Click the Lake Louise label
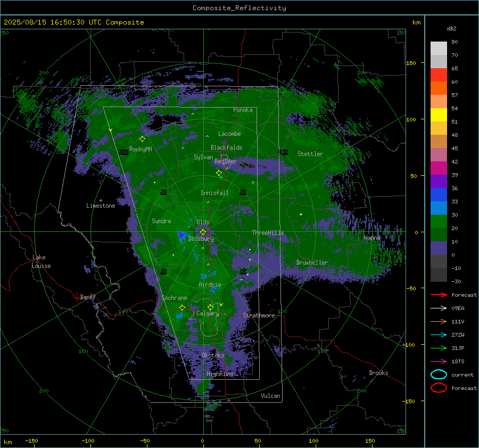This screenshot has width=479, height=448. (41, 262)
